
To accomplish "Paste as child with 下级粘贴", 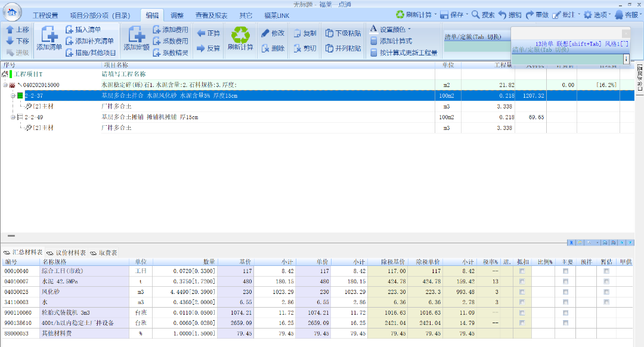I will [343, 33].
